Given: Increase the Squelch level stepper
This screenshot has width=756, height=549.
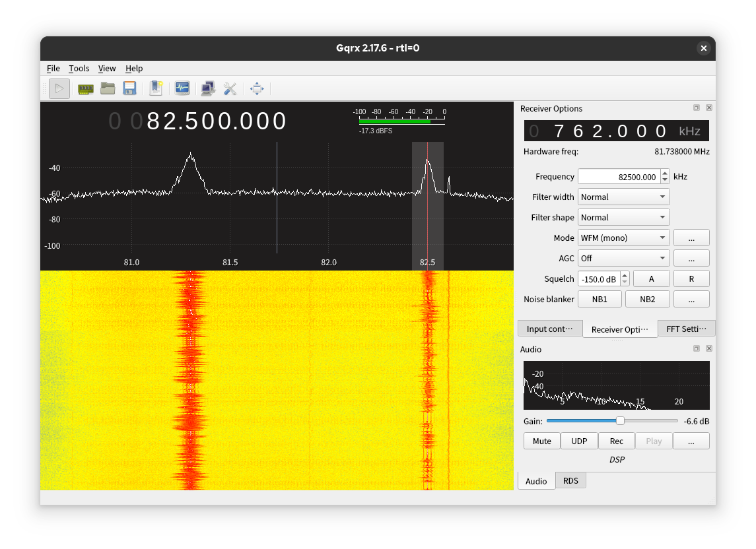Looking at the screenshot, I should pyautogui.click(x=625, y=275).
